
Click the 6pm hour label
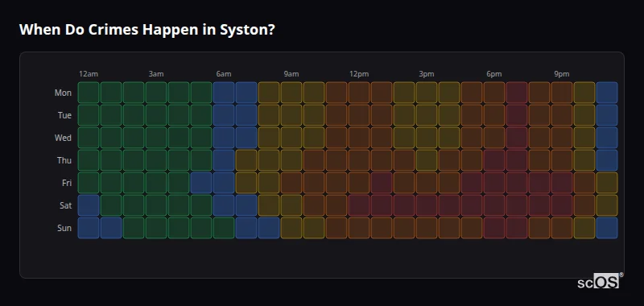click(x=494, y=74)
